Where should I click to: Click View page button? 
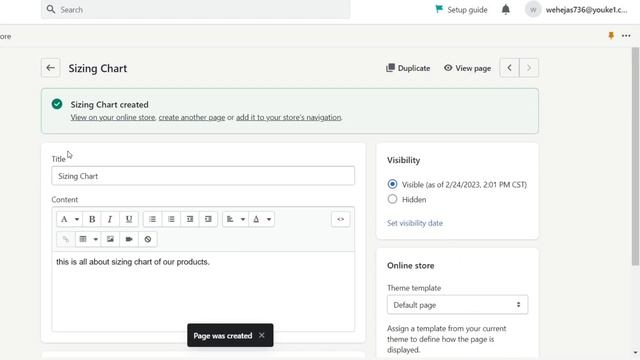(467, 68)
